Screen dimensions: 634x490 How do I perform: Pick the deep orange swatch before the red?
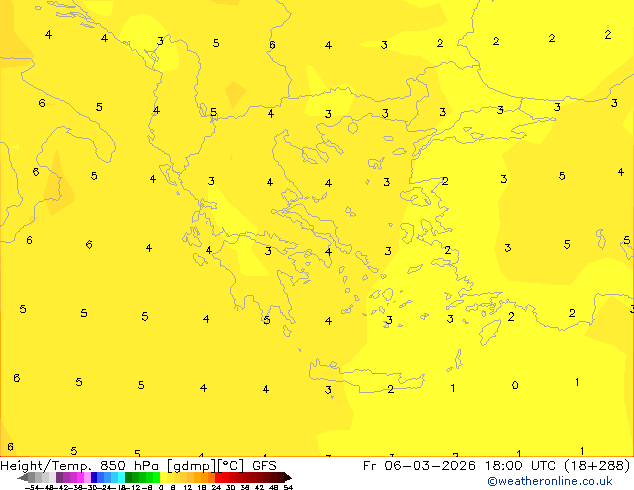[x=211, y=477]
